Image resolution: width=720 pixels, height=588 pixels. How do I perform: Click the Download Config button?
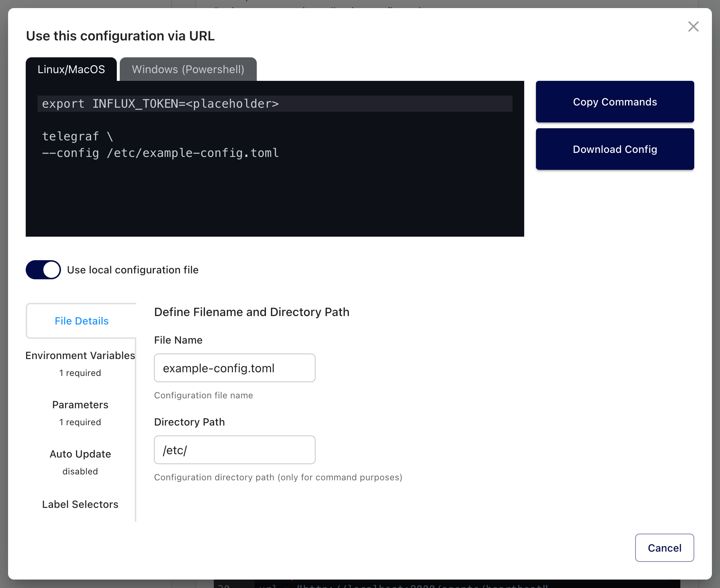pyautogui.click(x=615, y=149)
